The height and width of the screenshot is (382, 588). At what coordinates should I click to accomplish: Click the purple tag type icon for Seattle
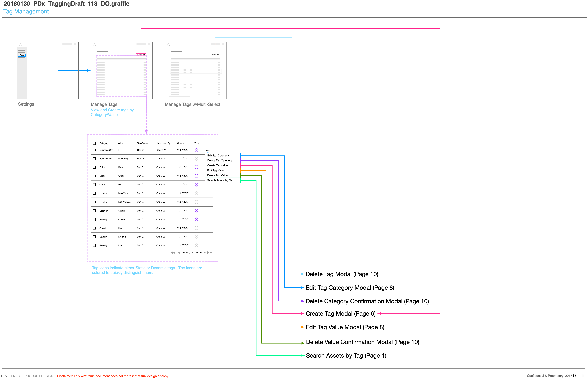(196, 211)
